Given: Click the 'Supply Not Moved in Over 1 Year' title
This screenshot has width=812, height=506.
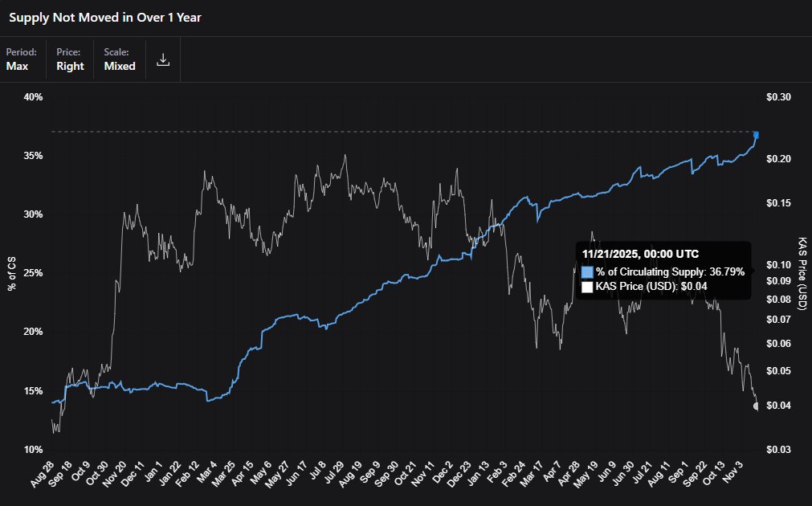Looking at the screenshot, I should tap(105, 17).
